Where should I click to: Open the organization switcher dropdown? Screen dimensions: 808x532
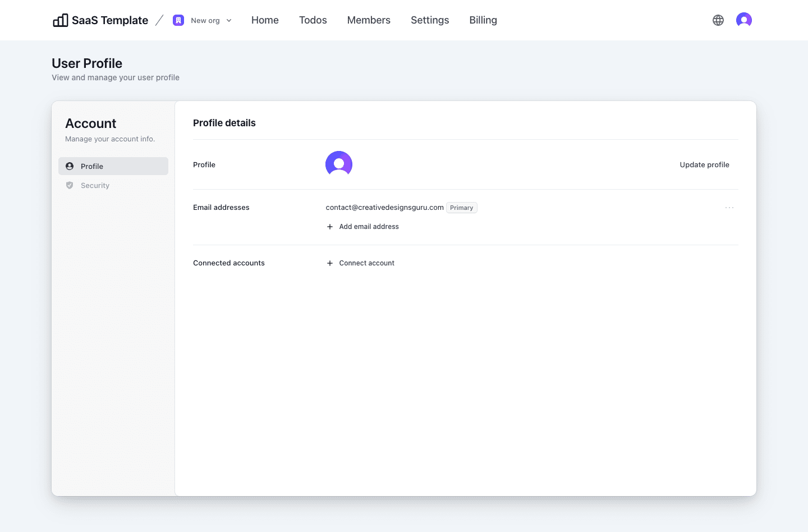tap(202, 20)
